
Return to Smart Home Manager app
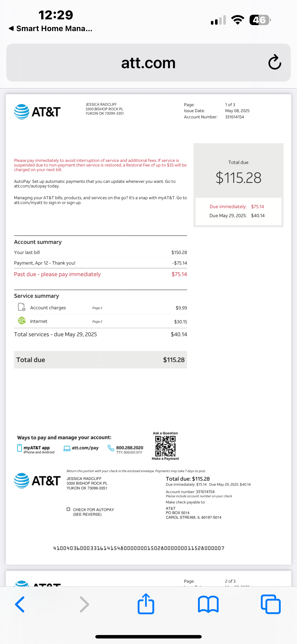(50, 29)
